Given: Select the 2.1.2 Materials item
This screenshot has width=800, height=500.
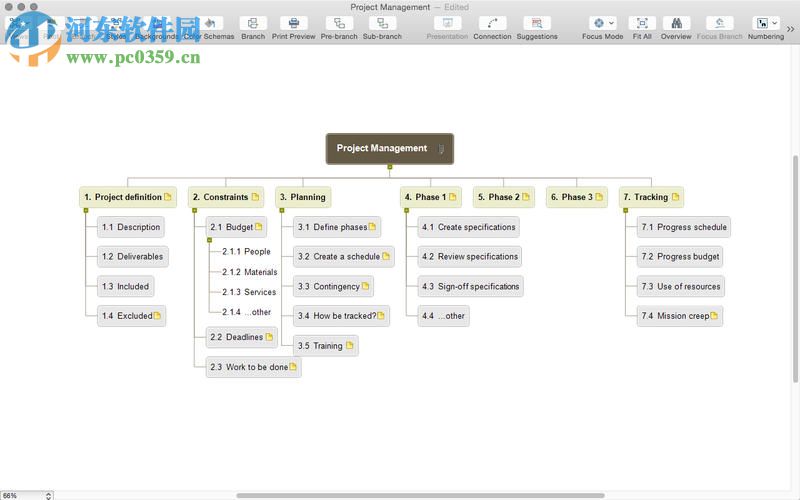Looking at the screenshot, I should pyautogui.click(x=249, y=272).
